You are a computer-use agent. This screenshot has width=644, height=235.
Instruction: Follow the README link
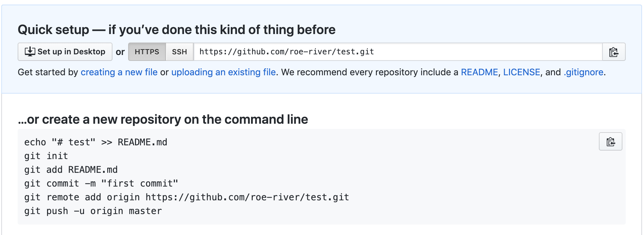479,72
